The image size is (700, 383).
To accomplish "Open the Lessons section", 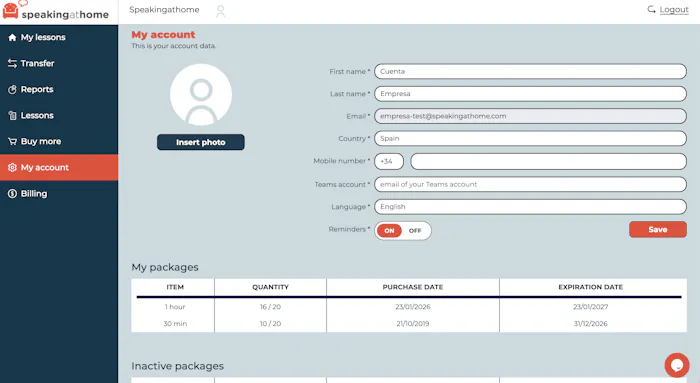I will (59, 116).
